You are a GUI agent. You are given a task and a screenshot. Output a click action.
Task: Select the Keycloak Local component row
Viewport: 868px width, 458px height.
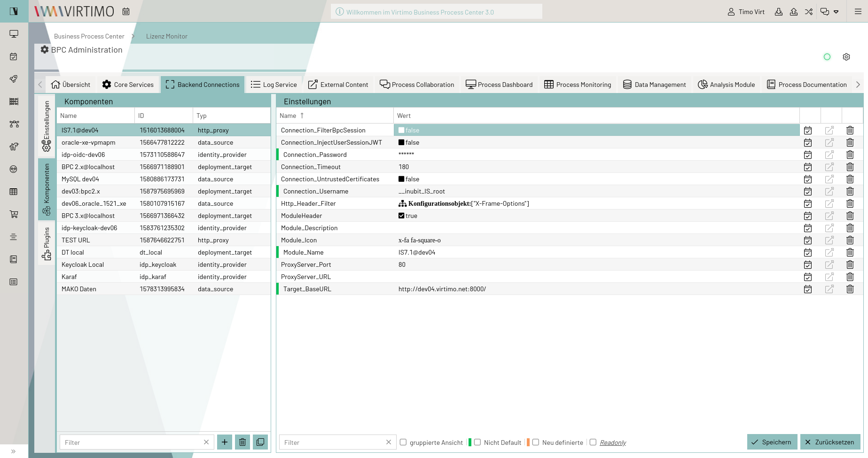(x=164, y=264)
